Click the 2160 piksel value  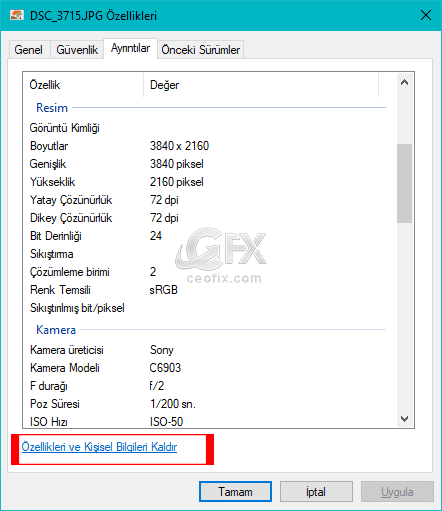177,182
